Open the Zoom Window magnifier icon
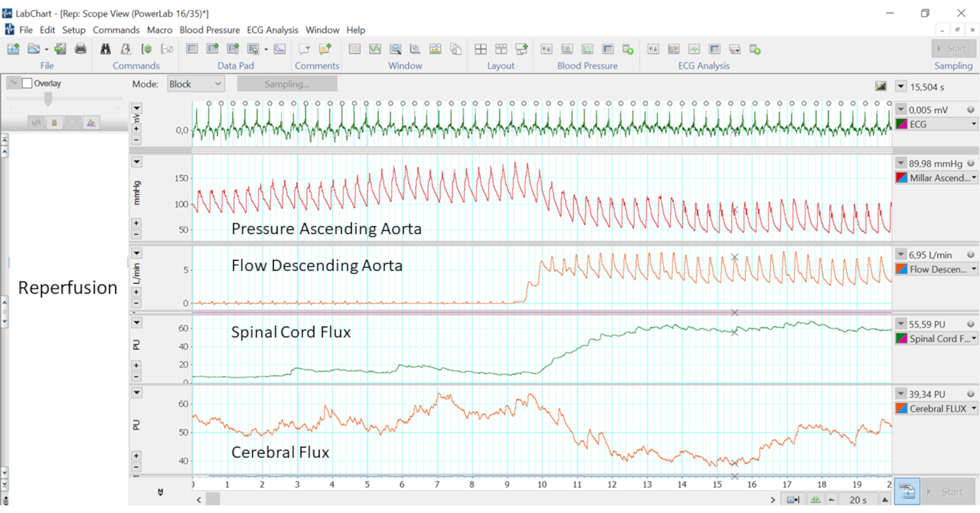Image resolution: width=980 pixels, height=513 pixels. coord(395,49)
